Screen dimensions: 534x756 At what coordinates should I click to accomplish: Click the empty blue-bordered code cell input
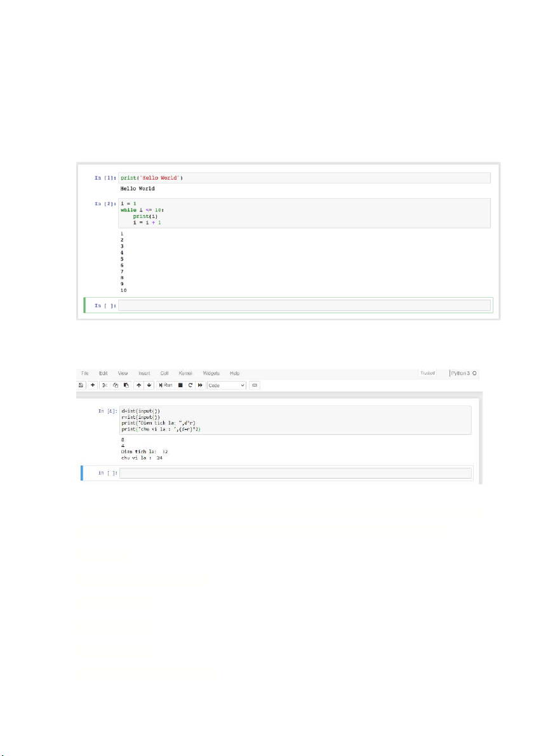point(295,473)
